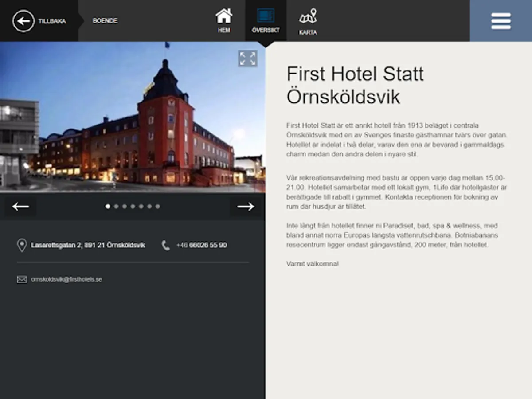This screenshot has height=399, width=532.
Task: Select the second gallery dot
Action: coord(116,206)
